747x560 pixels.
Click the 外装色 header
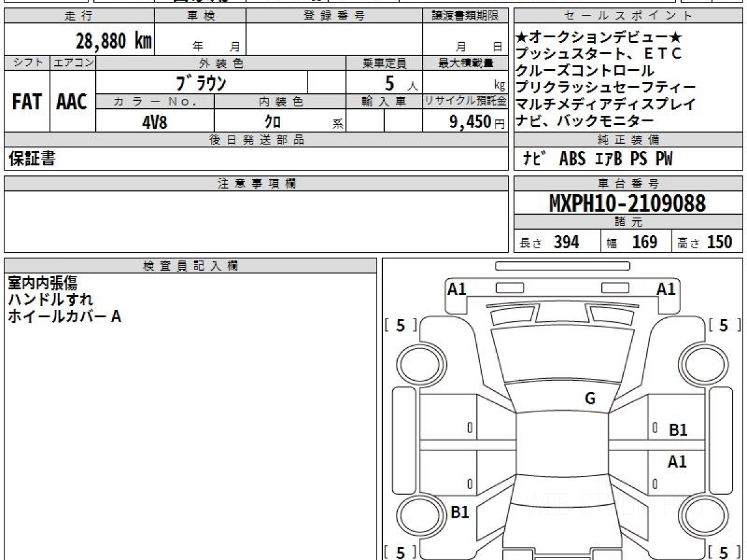click(x=221, y=63)
